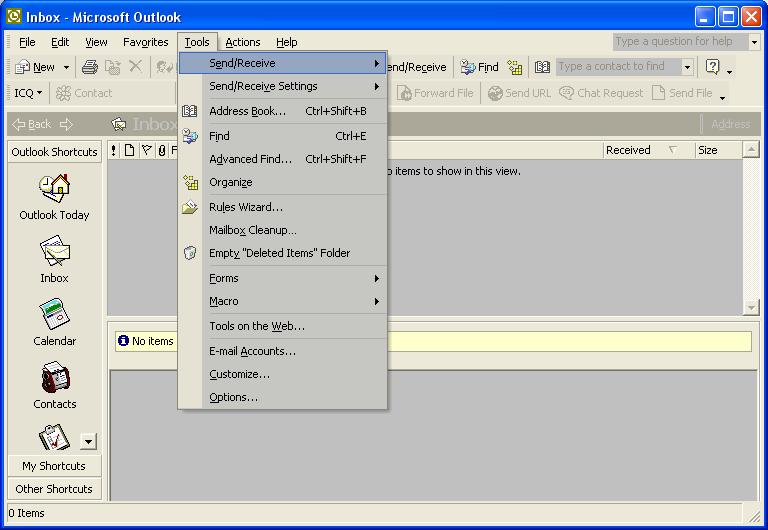Expand more Outlook shortcuts arrow
This screenshot has width=768, height=530.
pyautogui.click(x=88, y=442)
